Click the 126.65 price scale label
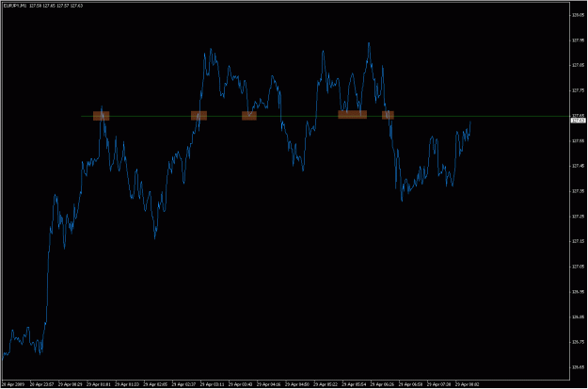The image size is (588, 389). (577, 367)
